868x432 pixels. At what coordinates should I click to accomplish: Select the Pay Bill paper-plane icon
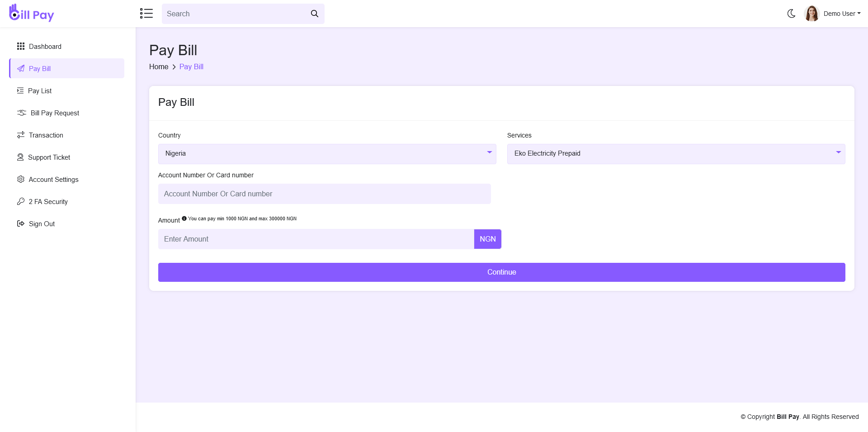(x=20, y=68)
